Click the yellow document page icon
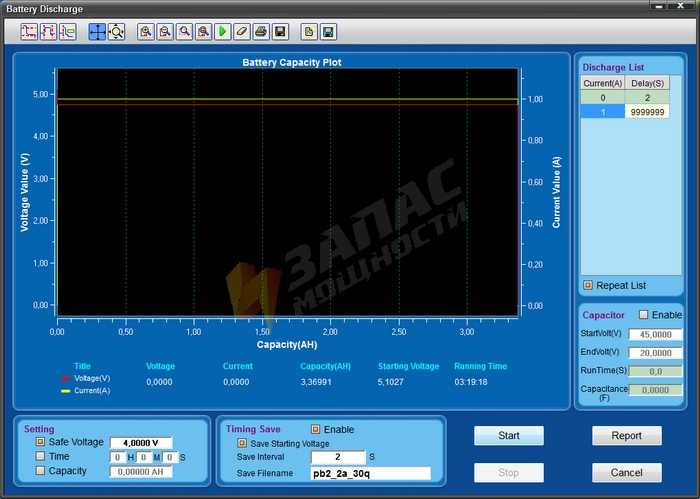Image resolution: width=700 pixels, height=499 pixels. pos(309,32)
